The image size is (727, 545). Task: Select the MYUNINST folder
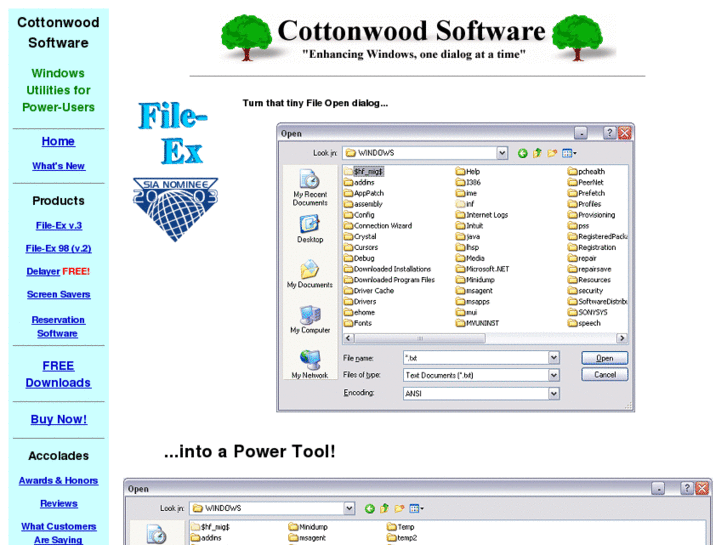point(478,323)
